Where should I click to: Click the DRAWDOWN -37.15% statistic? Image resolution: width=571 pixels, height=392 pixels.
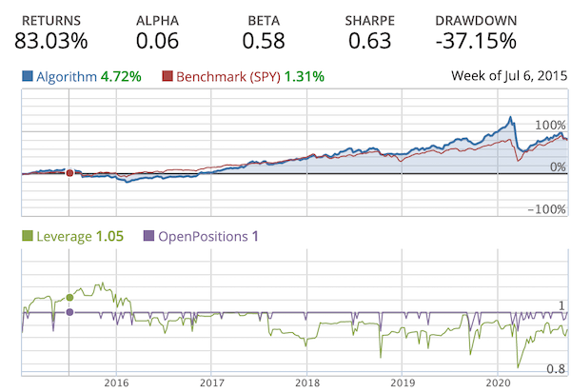(x=476, y=33)
